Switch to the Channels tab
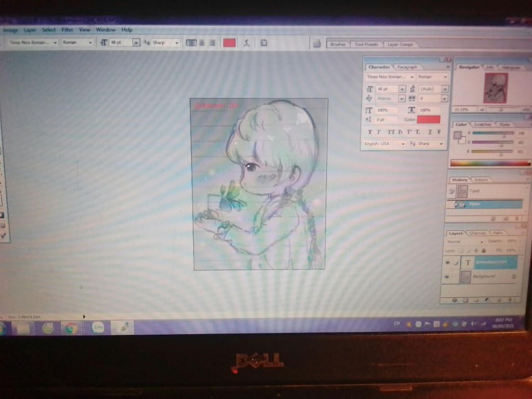 click(x=477, y=233)
